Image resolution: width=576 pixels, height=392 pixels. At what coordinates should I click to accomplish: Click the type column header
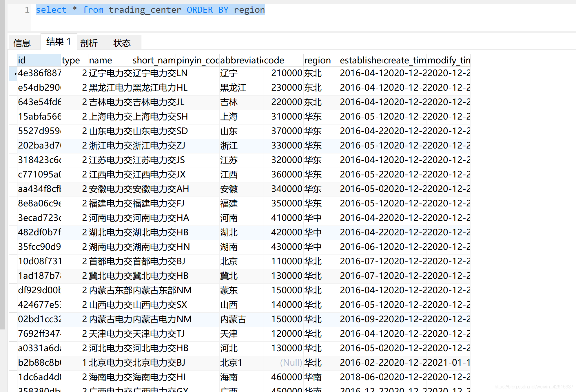point(71,60)
